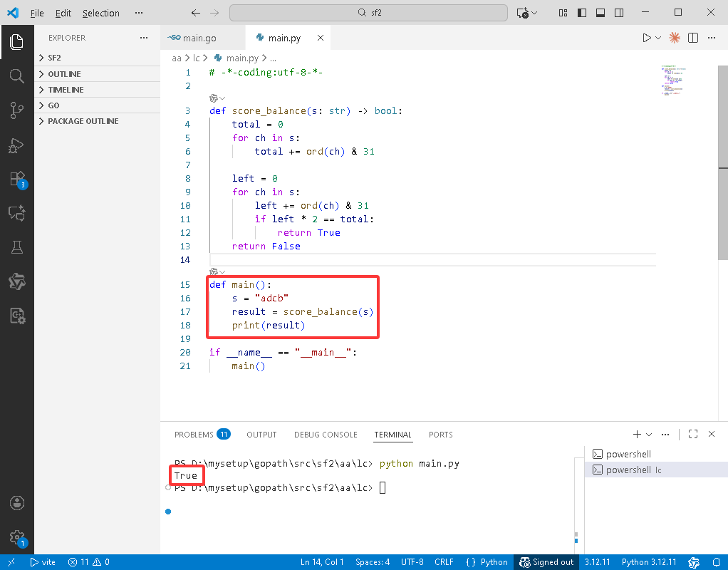This screenshot has height=570, width=728.
Task: Open the Source Control view
Action: [16, 110]
